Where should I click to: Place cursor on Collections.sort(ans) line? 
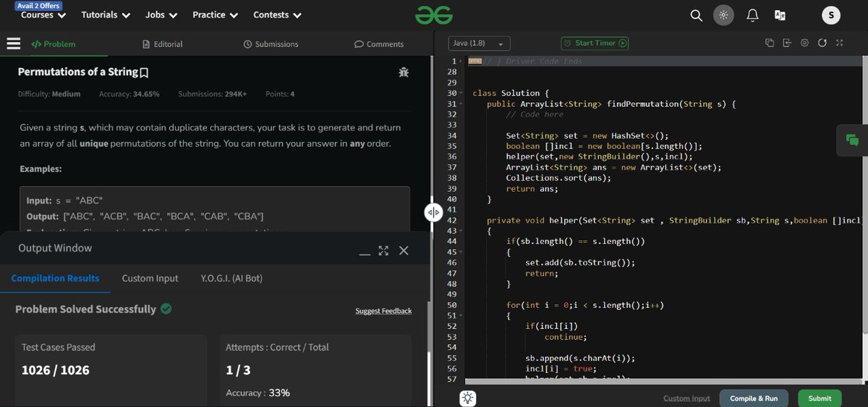pyautogui.click(x=558, y=178)
